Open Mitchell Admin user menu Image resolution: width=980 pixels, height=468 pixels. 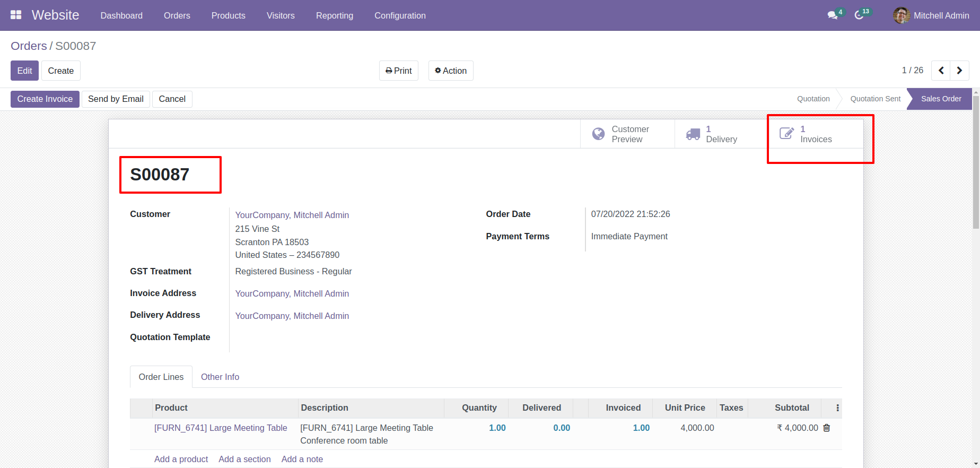[x=931, y=15]
